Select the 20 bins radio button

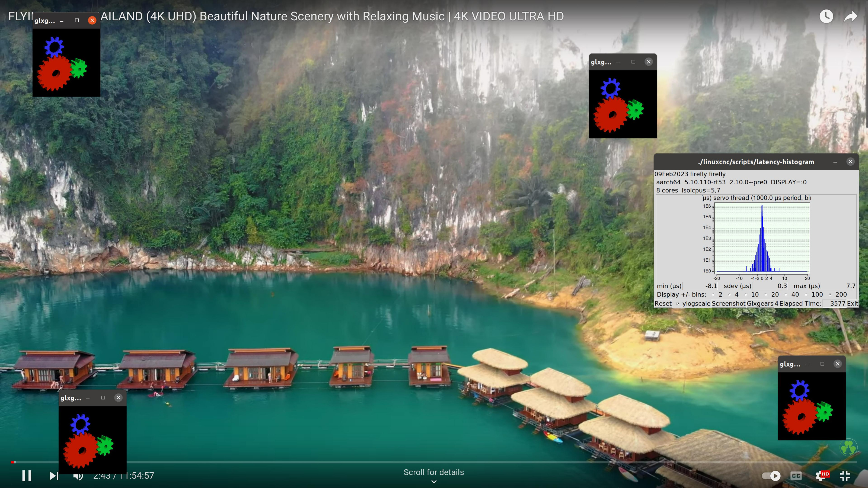point(765,295)
